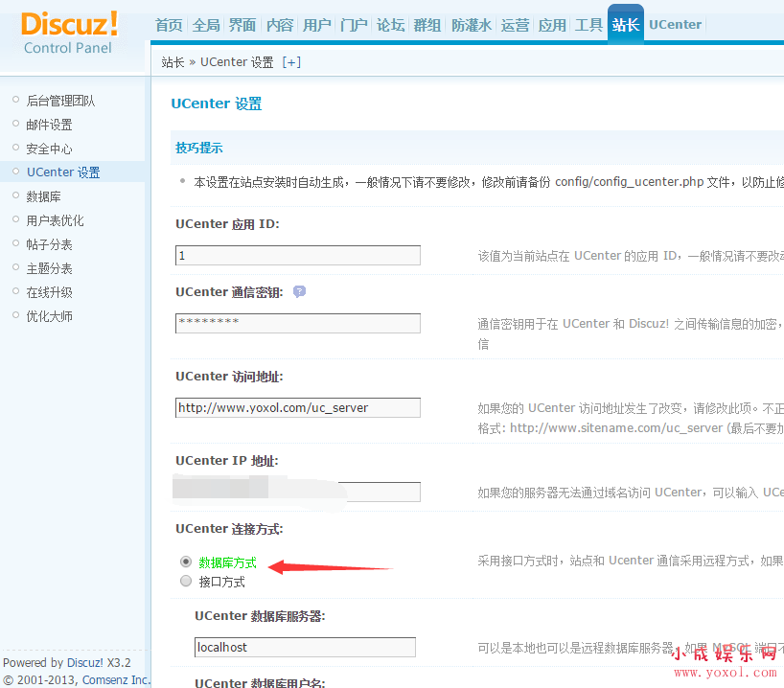Screen dimensions: 784x688
Task: Click the UCenter 设置 page heading
Action: click(217, 103)
